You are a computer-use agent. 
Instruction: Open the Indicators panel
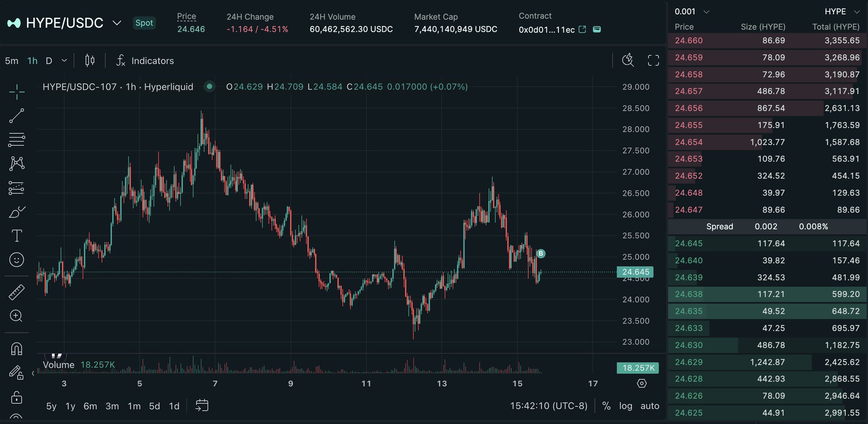145,61
